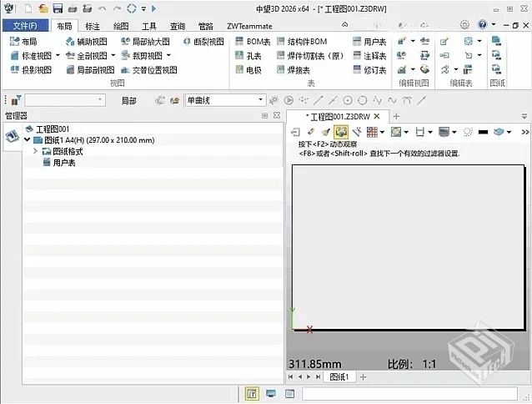
Task: Click the Open folder icon in title bar
Action: [x=43, y=8]
